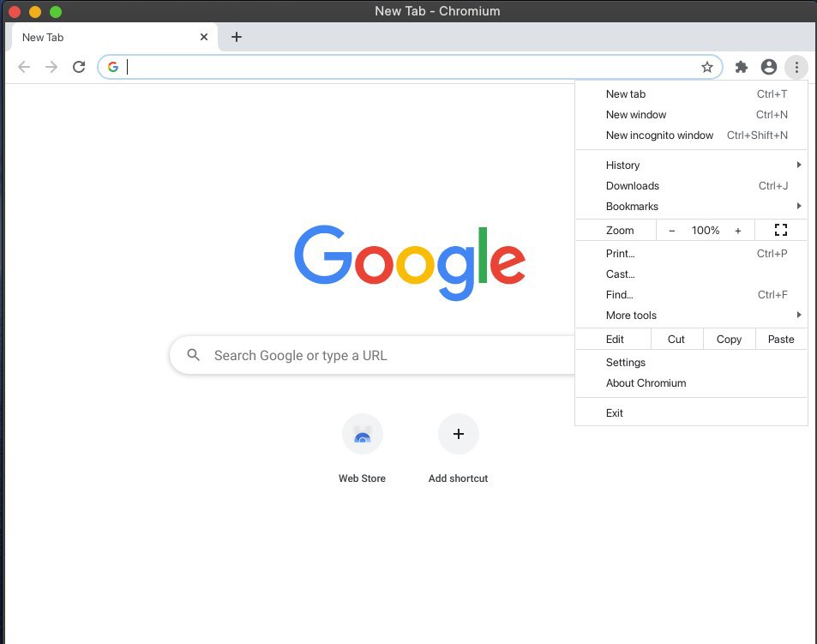Click the Add shortcut label
The image size is (817, 644).
(x=458, y=478)
